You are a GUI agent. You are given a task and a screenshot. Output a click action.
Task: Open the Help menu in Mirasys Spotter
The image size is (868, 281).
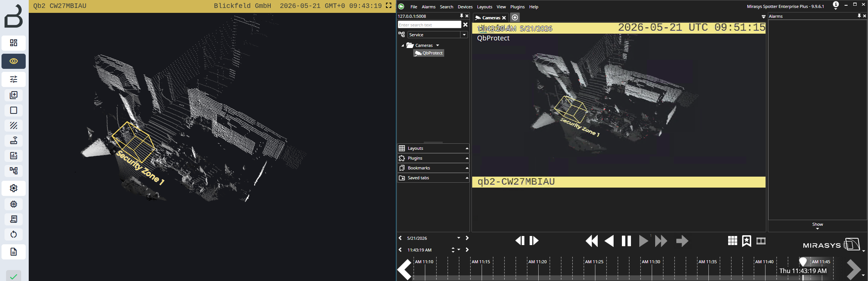coord(534,7)
